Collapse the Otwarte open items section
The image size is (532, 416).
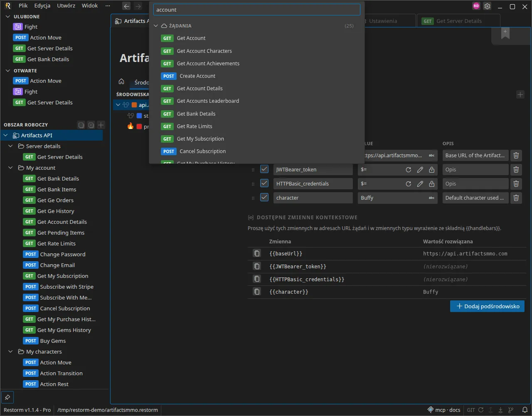[7, 71]
